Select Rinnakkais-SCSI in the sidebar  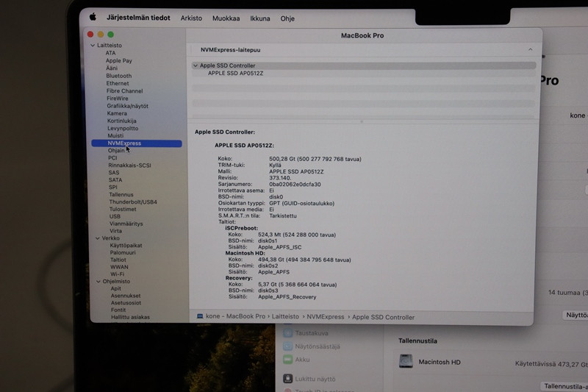[130, 165]
